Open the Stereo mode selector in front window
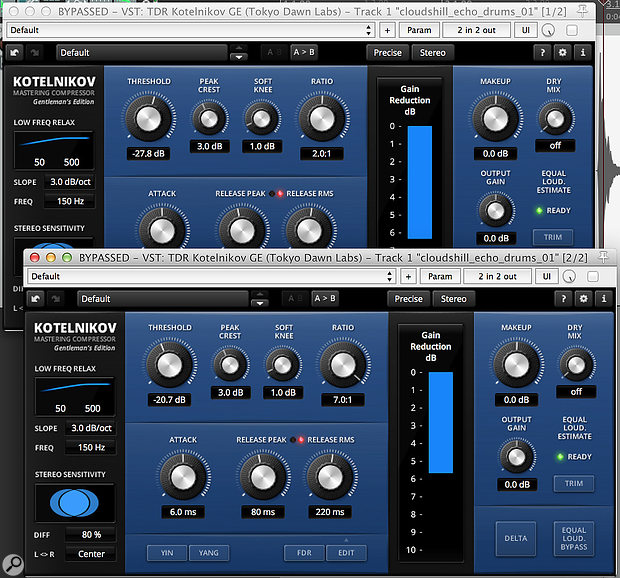The image size is (620, 578). click(x=454, y=299)
